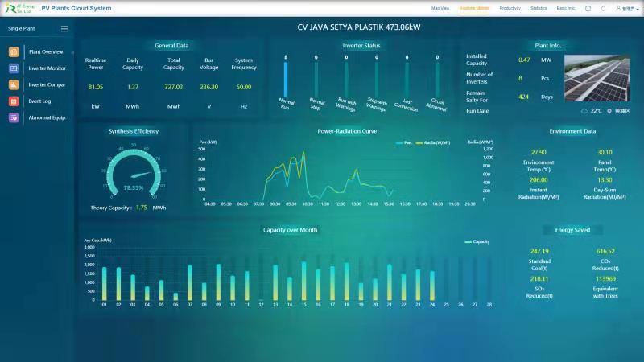Viewport: 644px width, 362px height.
Task: Click the fullscreen icon in top bar
Action: 588,8
